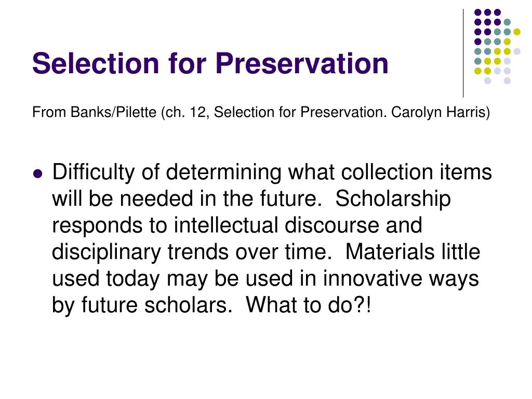This screenshot has height=399, width=532.
Task: Click the thin vertical divider line beside the dots
Action: [x=463, y=54]
